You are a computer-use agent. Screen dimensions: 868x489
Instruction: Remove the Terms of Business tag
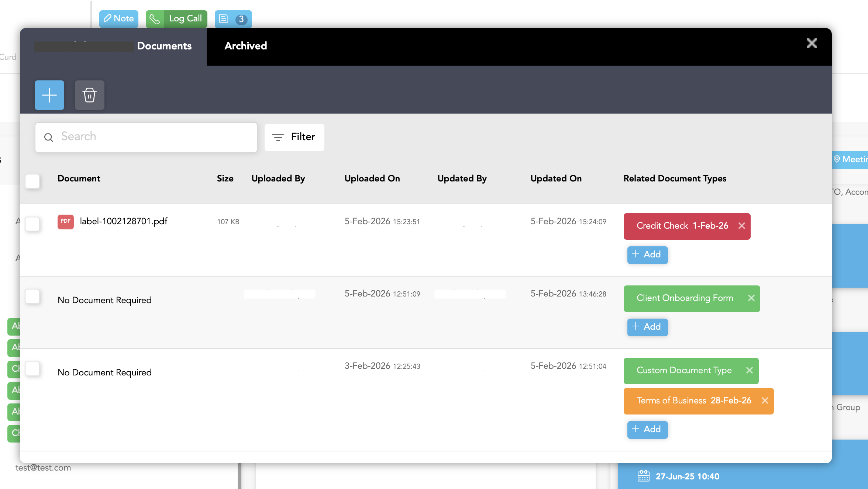point(765,401)
